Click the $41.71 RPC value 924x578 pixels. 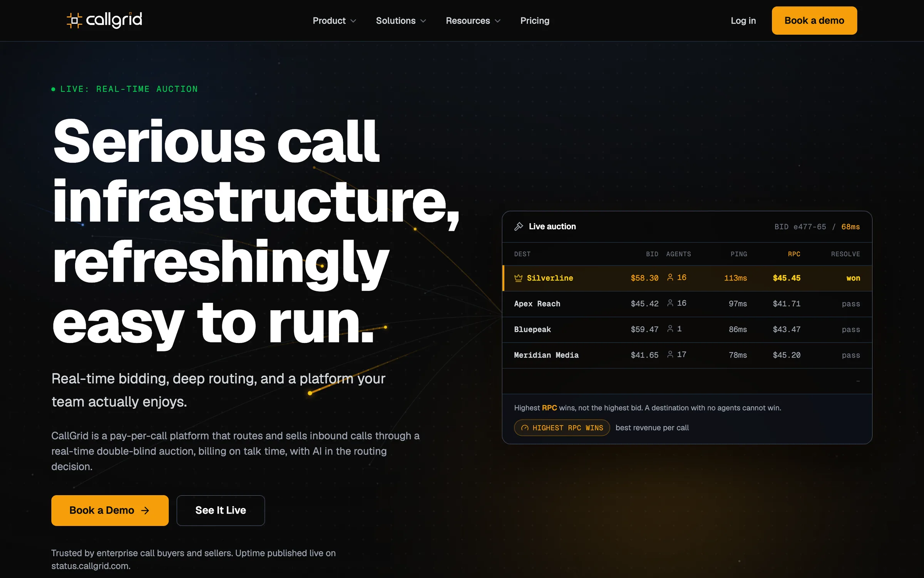[787, 304]
